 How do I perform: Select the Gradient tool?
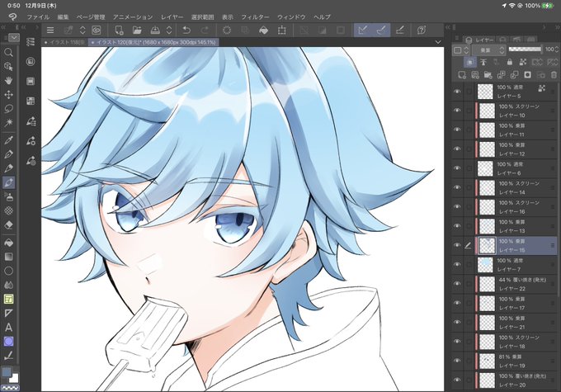[x=8, y=257]
